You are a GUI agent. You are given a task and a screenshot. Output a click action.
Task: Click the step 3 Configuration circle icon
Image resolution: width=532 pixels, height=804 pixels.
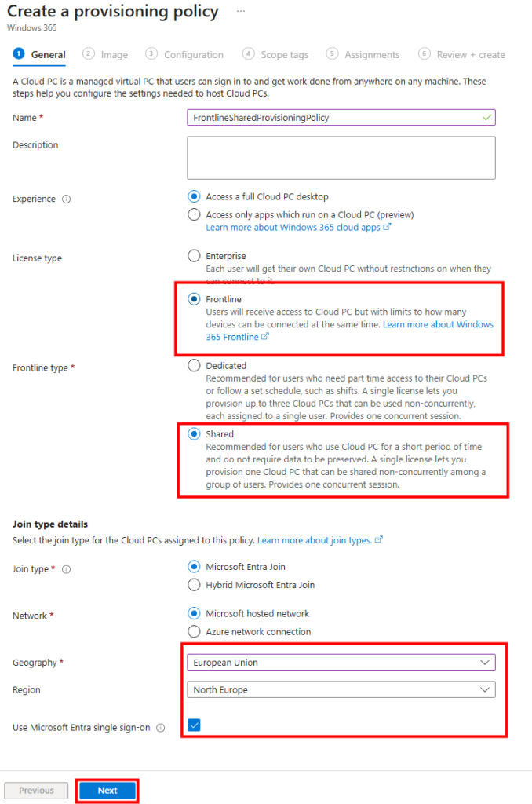coord(151,54)
